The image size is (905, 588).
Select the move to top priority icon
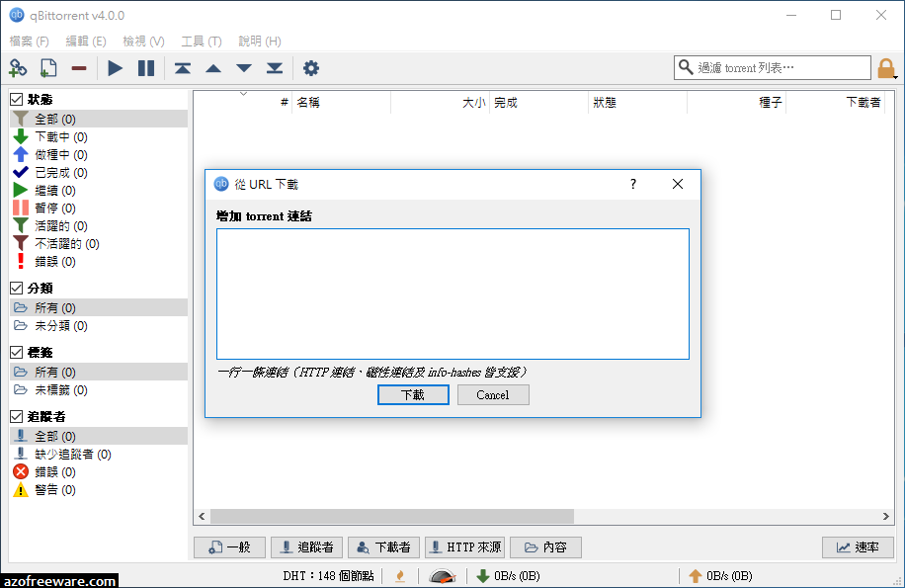[182, 67]
